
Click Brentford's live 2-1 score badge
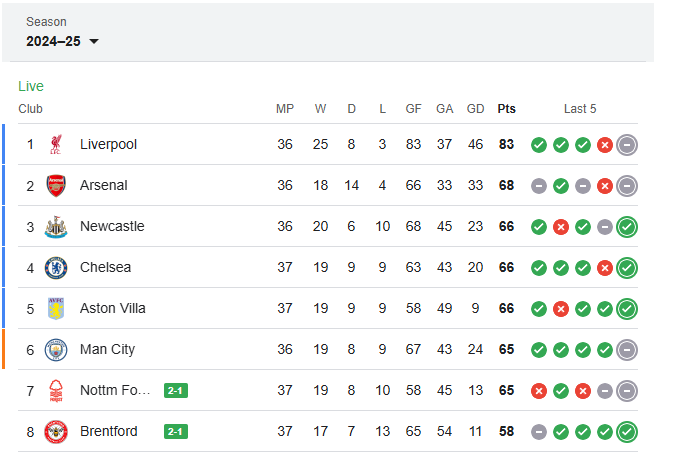pyautogui.click(x=176, y=432)
